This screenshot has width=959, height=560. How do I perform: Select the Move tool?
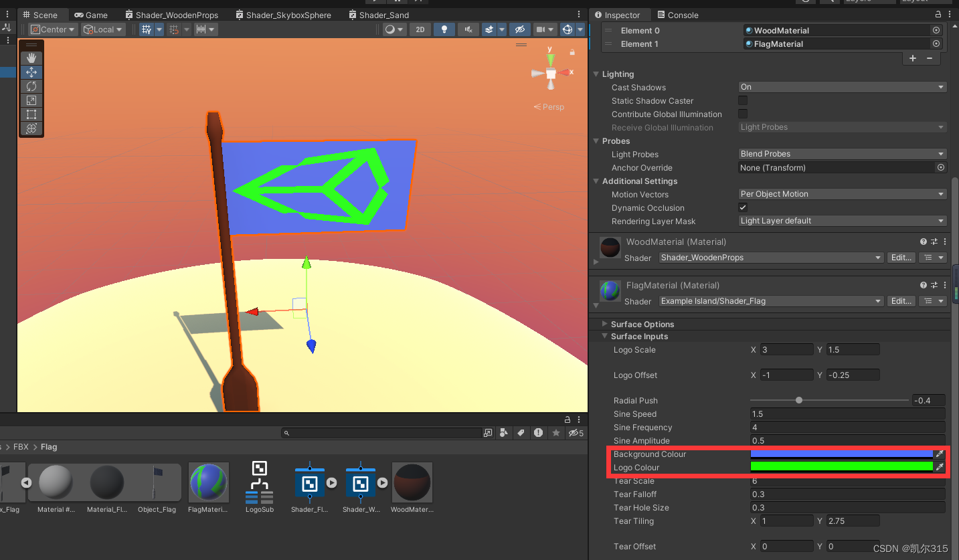tap(31, 72)
